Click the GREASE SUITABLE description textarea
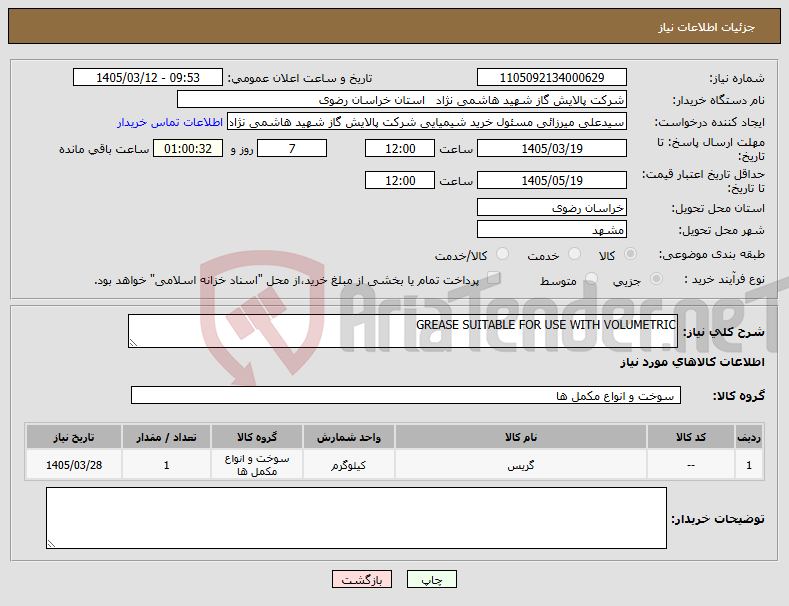 click(x=403, y=331)
